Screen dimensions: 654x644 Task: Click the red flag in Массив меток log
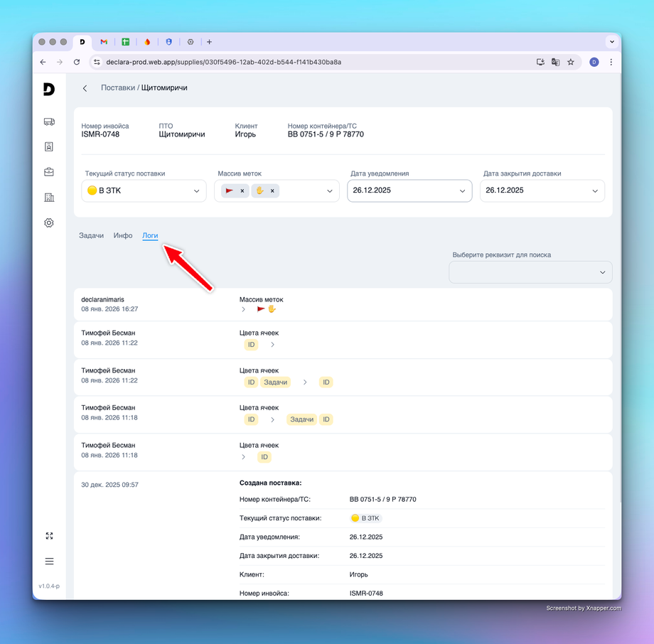(x=261, y=309)
